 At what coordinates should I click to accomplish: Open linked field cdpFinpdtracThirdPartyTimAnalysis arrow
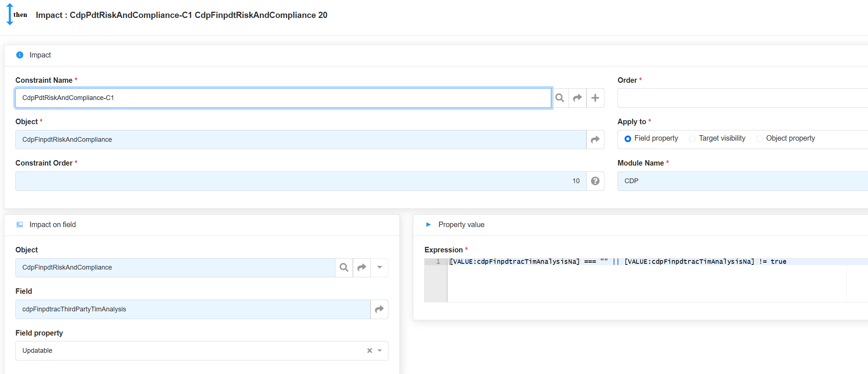tap(379, 309)
